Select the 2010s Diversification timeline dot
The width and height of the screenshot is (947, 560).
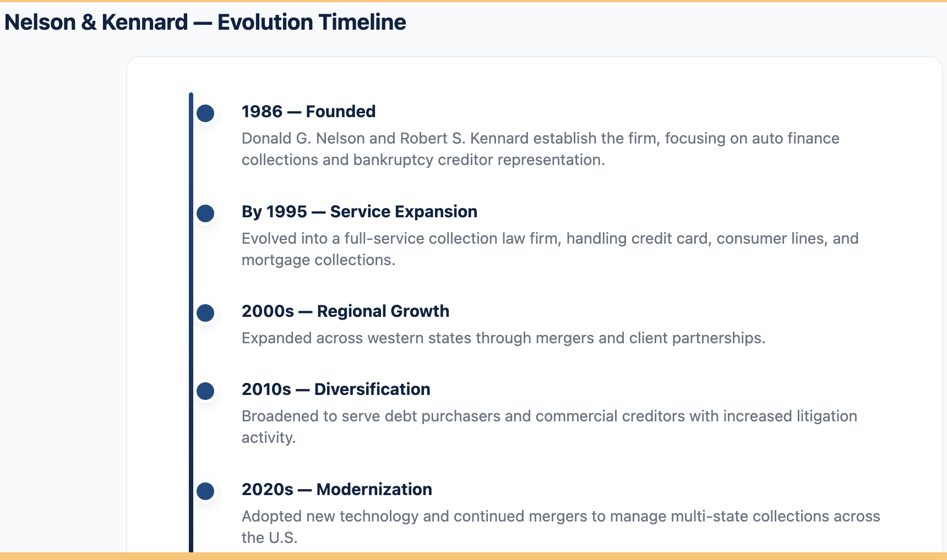205,391
